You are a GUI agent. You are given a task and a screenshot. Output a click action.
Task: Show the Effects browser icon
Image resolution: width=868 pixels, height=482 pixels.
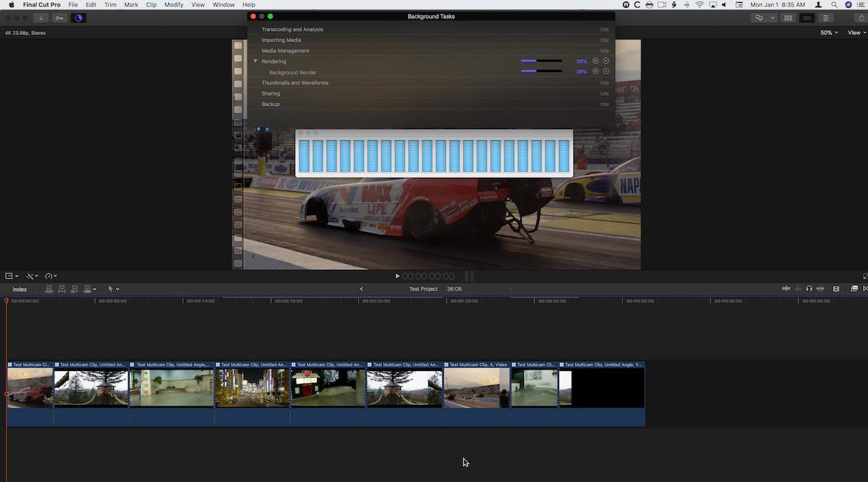click(854, 289)
